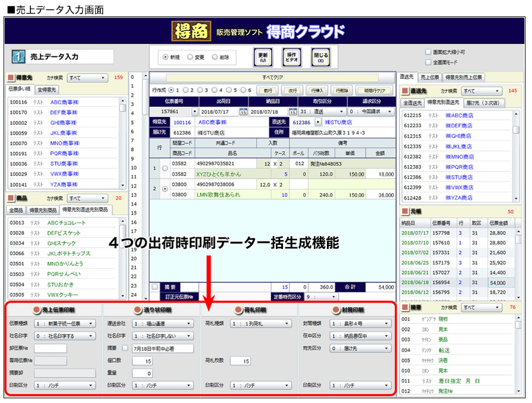The height and width of the screenshot is (403, 532).
Task: Switch to the 売上伝票 tab
Action: coord(429,77)
